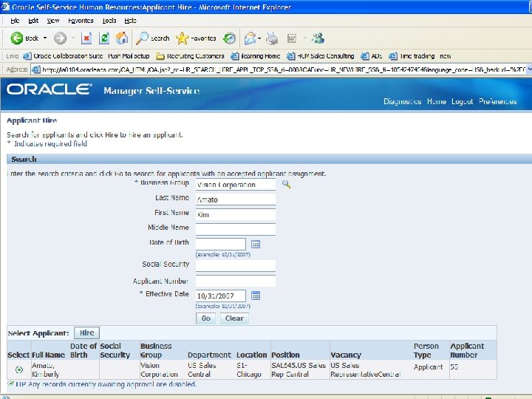The height and width of the screenshot is (399, 532).
Task: Click the Push Mail setup link
Action: coord(129,56)
